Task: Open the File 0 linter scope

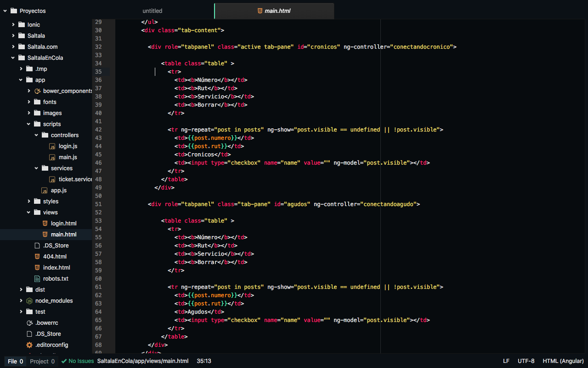Action: 16,361
